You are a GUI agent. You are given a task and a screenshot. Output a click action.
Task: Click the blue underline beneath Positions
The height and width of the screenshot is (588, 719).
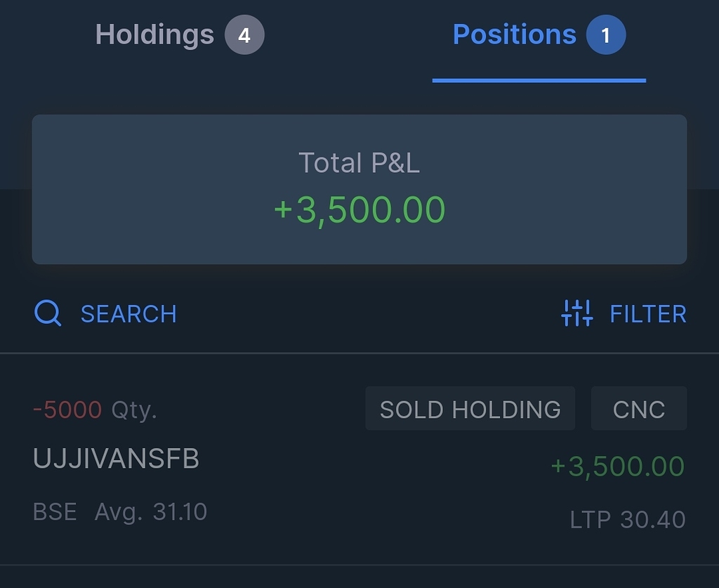point(539,81)
